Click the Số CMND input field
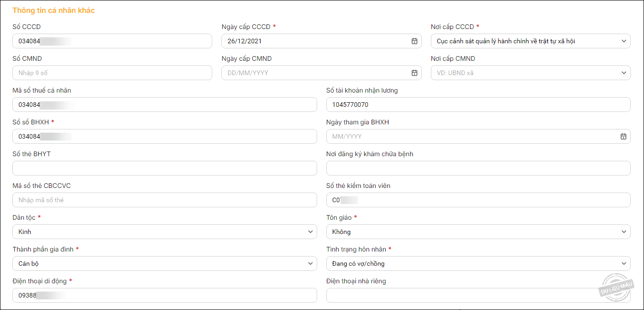644x310 pixels. click(112, 73)
